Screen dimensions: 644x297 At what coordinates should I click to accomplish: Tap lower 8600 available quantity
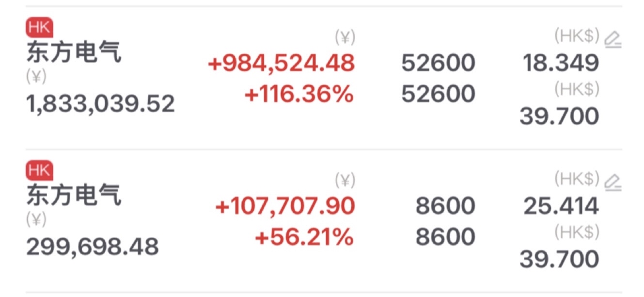point(445,237)
